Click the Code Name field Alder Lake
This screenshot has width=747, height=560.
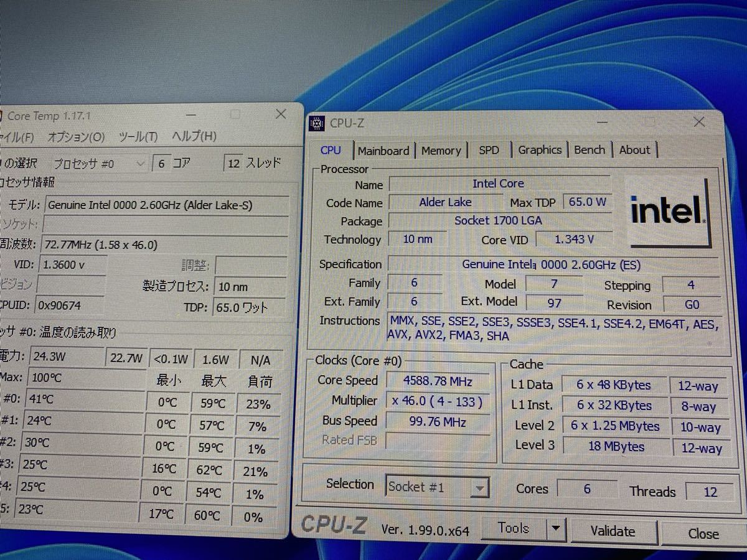445,202
